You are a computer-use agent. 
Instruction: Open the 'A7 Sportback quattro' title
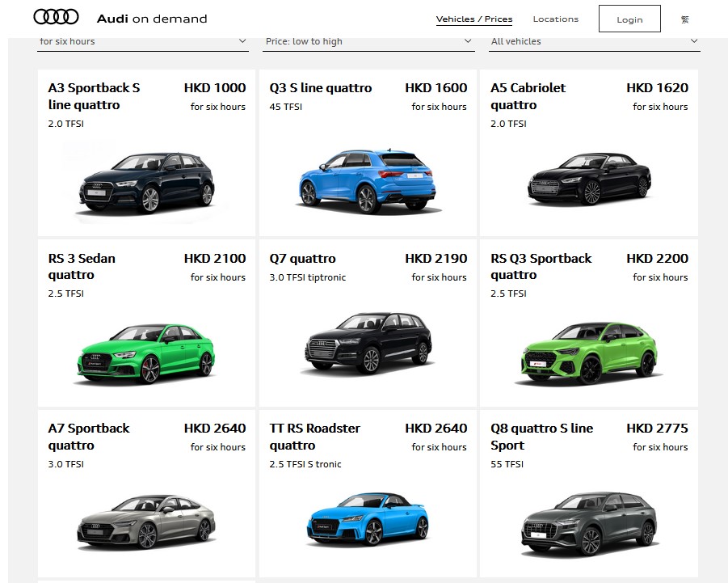[x=89, y=437]
